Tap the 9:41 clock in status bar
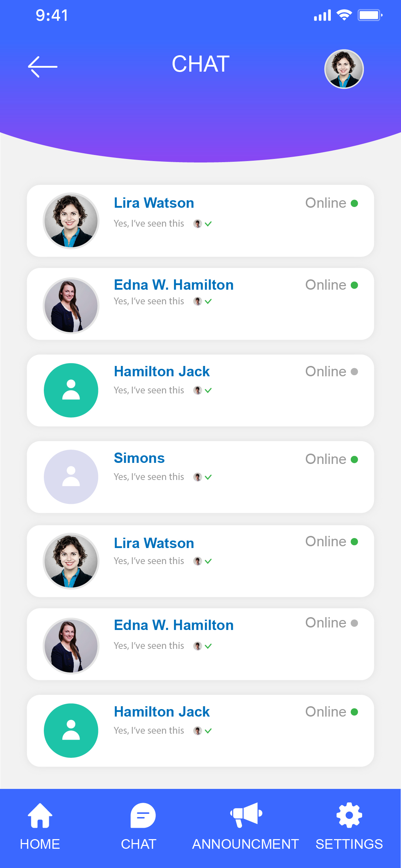Screen dimensions: 401x868 click(52, 15)
